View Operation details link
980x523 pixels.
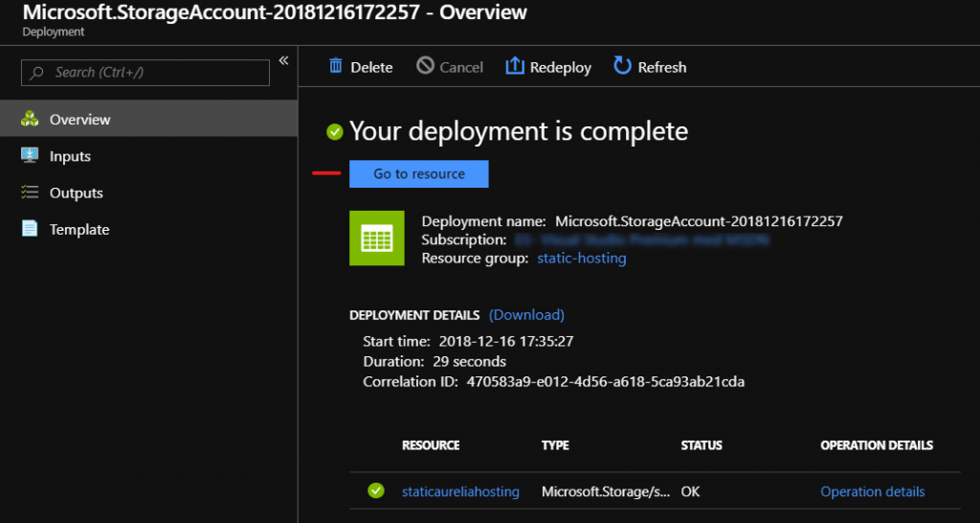point(872,491)
